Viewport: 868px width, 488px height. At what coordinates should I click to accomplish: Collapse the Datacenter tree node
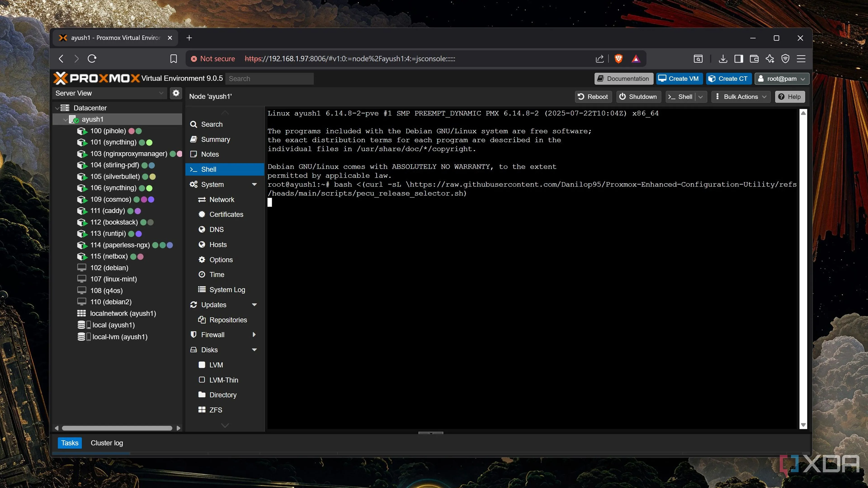(x=57, y=108)
